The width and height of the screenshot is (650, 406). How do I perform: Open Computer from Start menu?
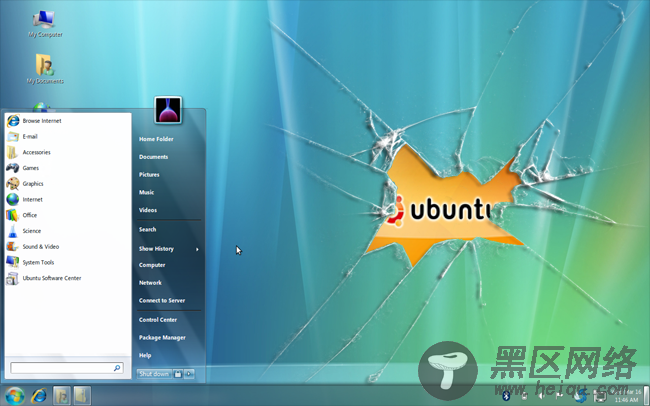click(152, 265)
